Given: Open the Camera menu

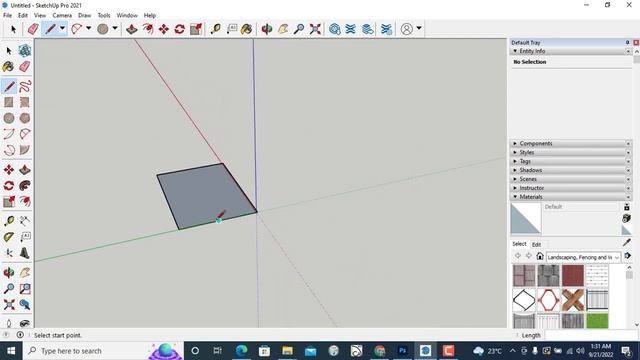Looking at the screenshot, I should click(x=62, y=15).
